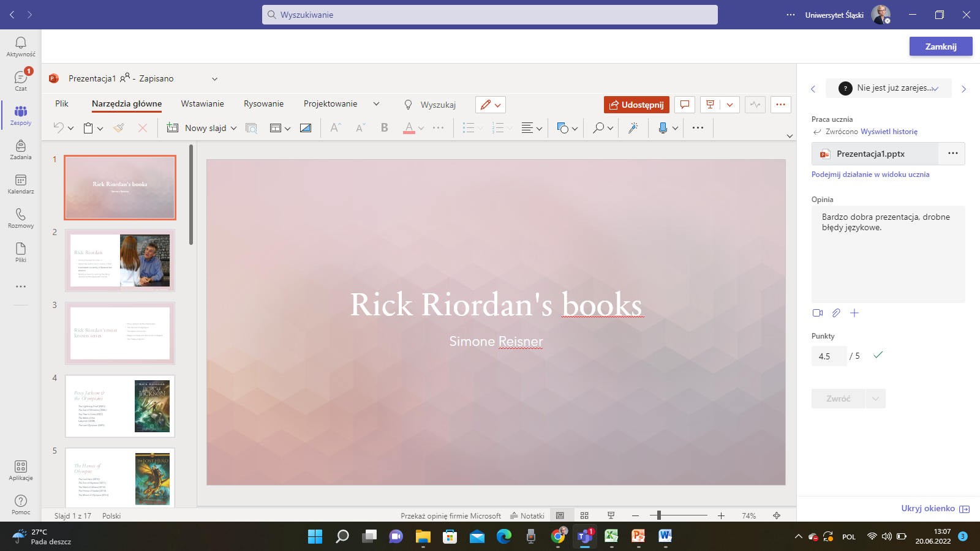Expand the paste options dropdown arrow
This screenshot has height=551, width=980.
pyautogui.click(x=100, y=128)
